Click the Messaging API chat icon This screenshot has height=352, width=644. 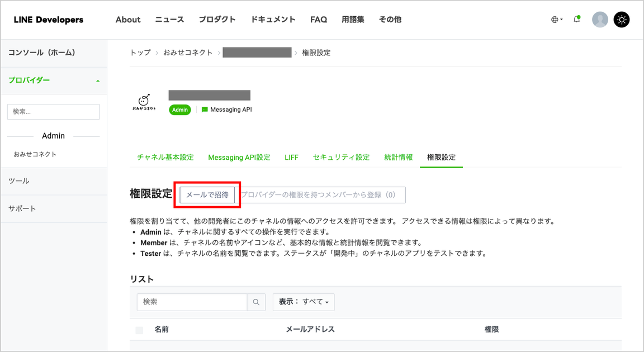tap(205, 110)
